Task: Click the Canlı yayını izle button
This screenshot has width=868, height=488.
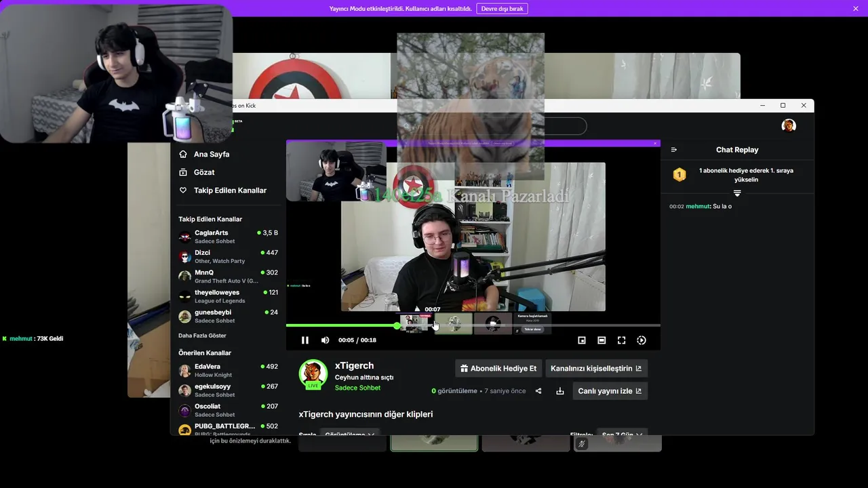Action: [x=610, y=391]
